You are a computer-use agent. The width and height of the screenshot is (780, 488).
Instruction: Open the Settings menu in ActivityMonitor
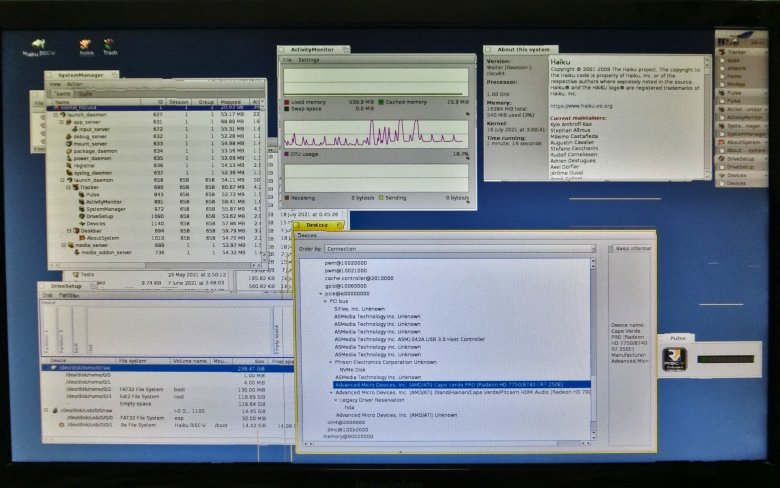[308, 60]
